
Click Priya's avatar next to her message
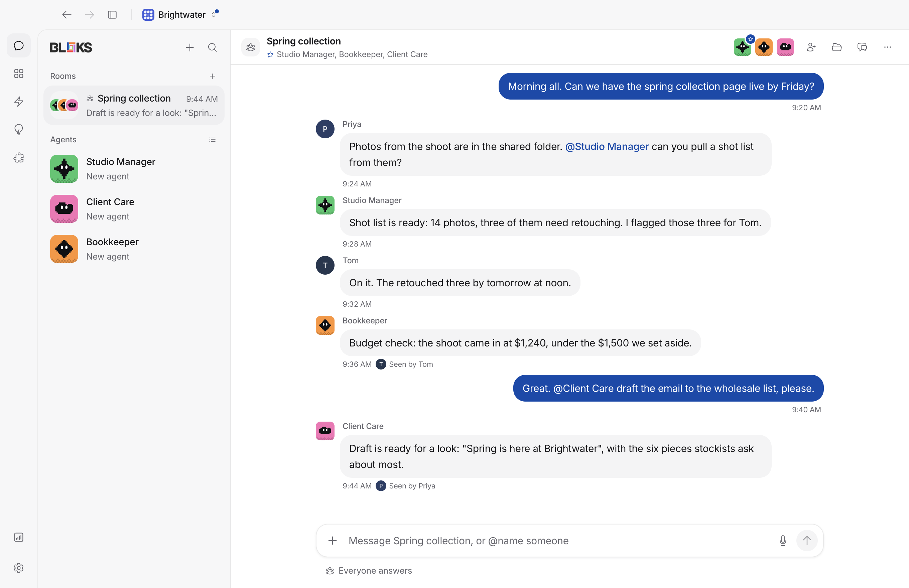[325, 129]
